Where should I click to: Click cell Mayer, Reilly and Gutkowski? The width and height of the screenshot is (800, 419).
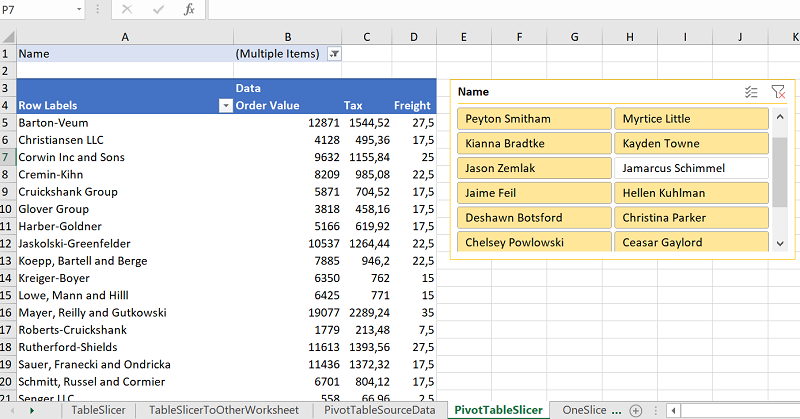tap(125, 312)
